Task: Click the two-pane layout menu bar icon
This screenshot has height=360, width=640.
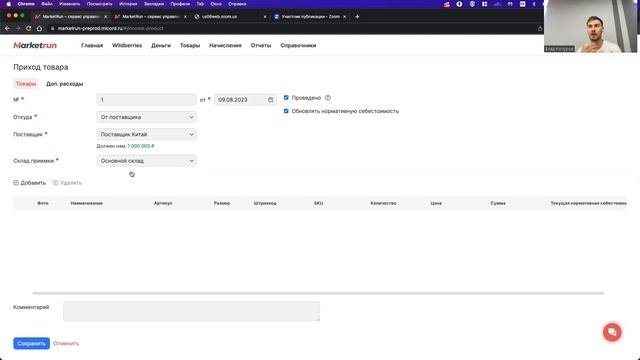Action: coord(484,4)
